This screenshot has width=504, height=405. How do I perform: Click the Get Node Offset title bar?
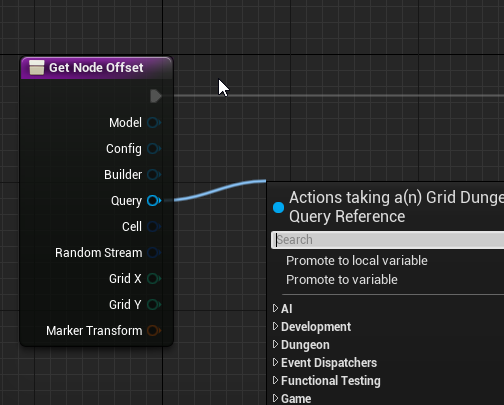pyautogui.click(x=97, y=68)
